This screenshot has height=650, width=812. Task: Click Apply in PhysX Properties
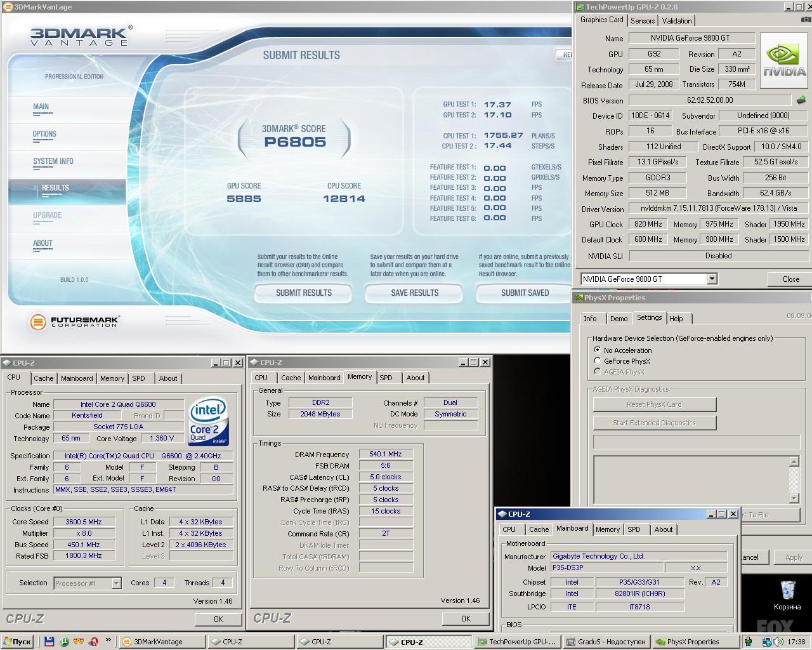pyautogui.click(x=794, y=557)
